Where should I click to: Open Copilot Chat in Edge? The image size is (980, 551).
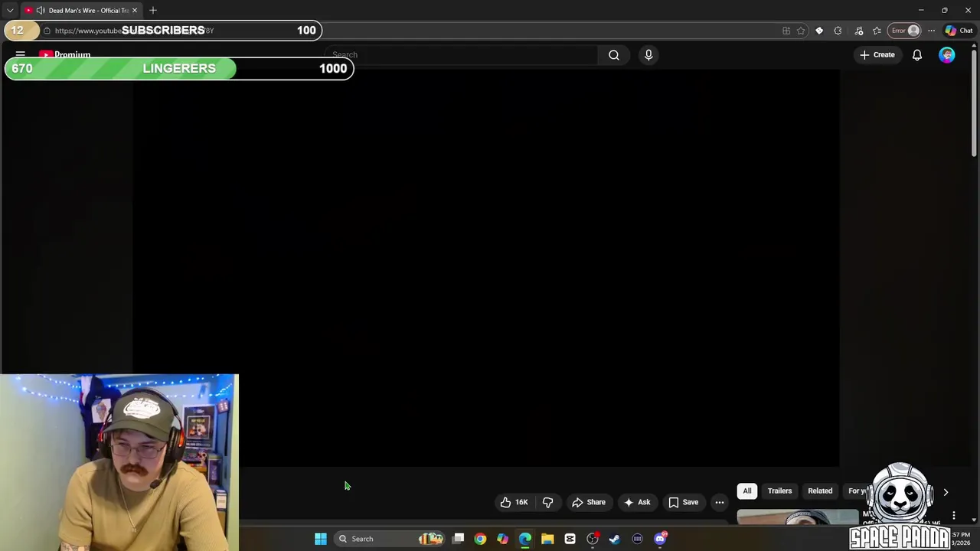coord(959,31)
